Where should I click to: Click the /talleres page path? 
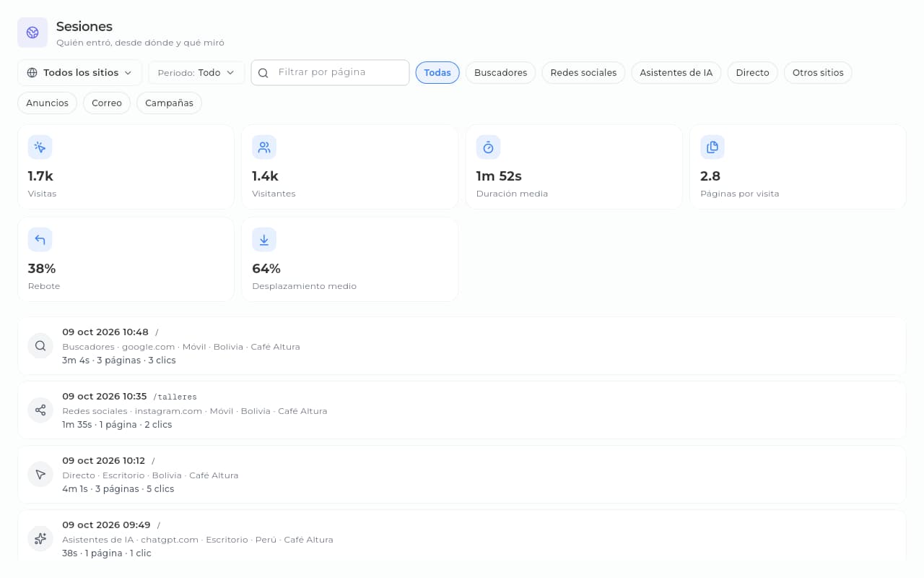click(175, 397)
